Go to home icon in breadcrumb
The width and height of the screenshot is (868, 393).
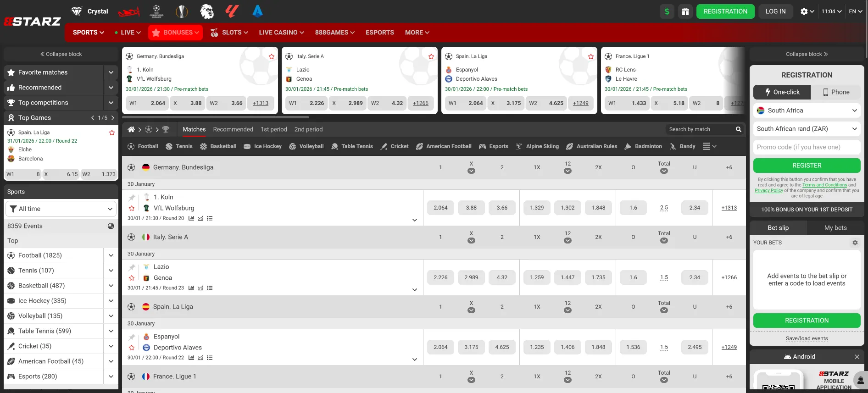(x=131, y=129)
